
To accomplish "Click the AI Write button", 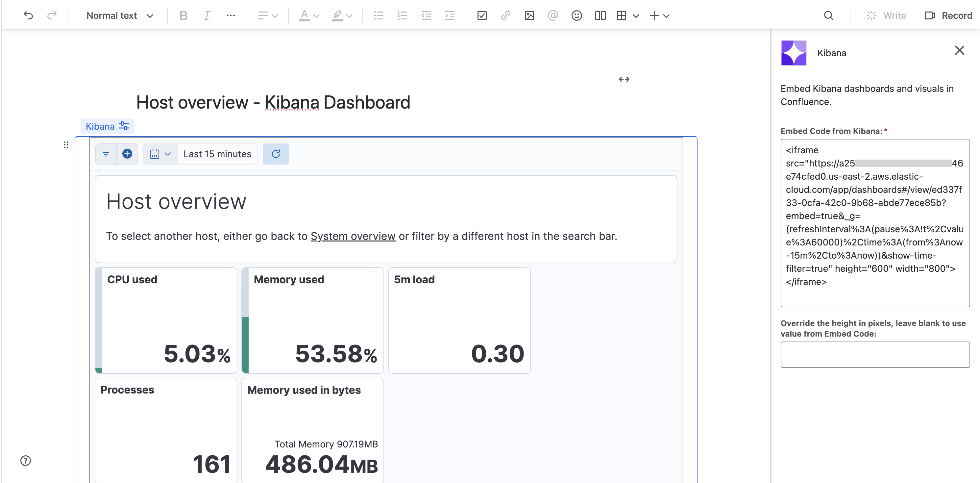I will point(886,15).
